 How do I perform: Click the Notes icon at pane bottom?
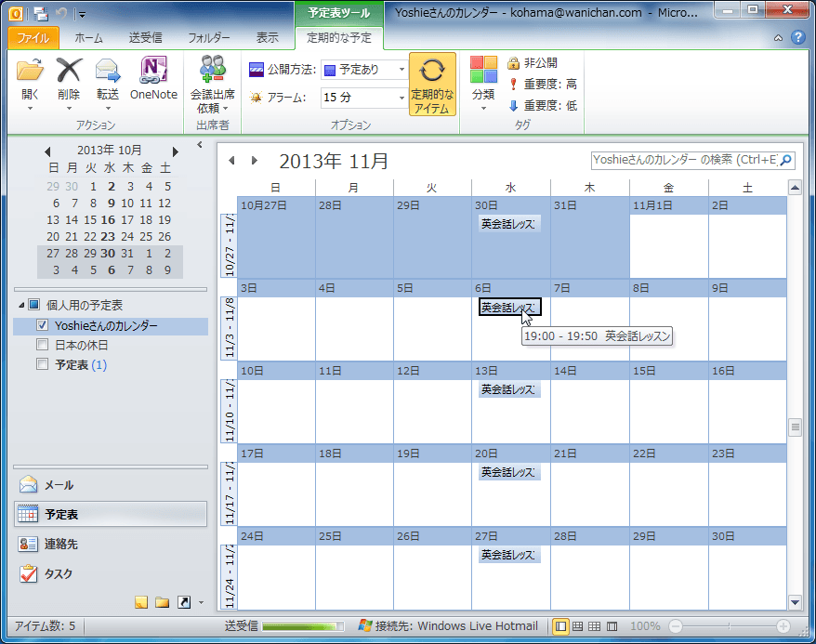click(141, 602)
